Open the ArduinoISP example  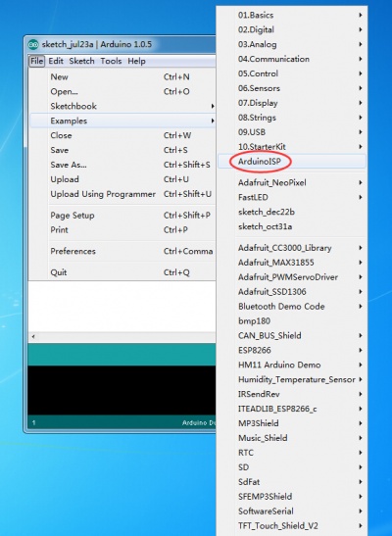(292, 162)
